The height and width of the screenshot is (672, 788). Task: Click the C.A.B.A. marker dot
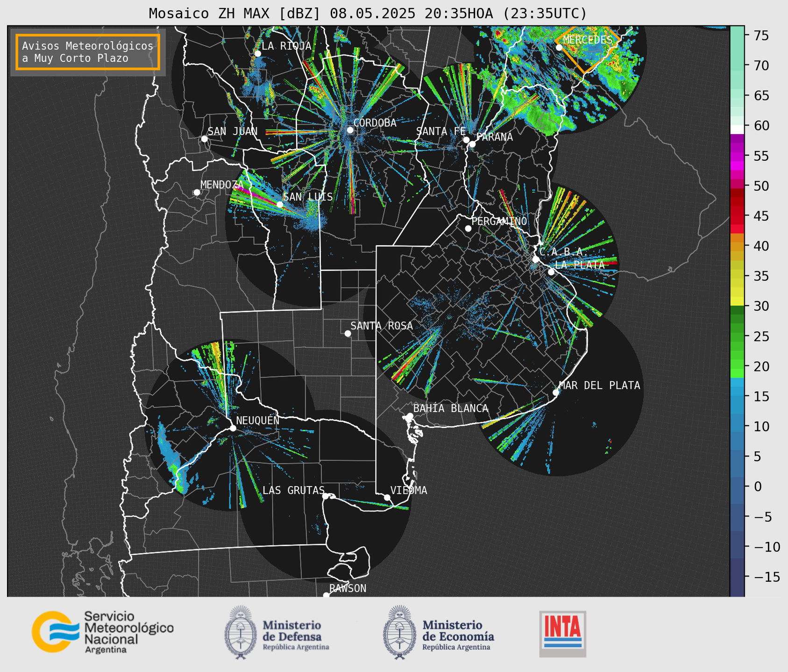coord(536,259)
